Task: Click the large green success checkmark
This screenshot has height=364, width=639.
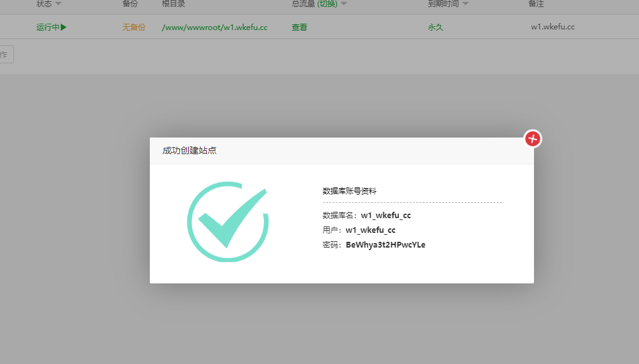Action: click(228, 222)
